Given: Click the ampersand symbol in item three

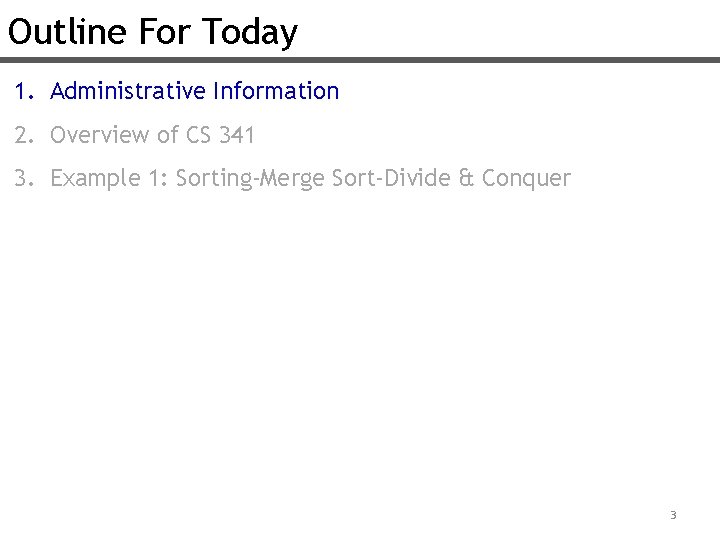Looking at the screenshot, I should click(x=466, y=178).
